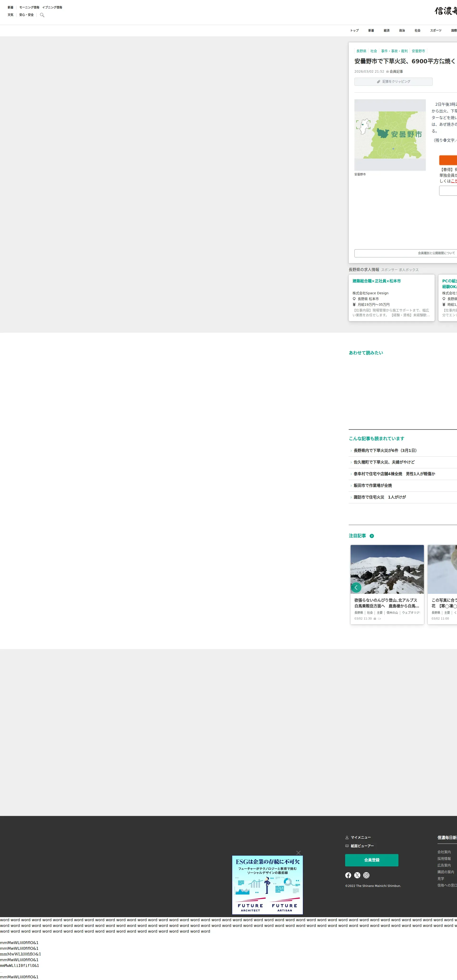Click the 安曇野市 map thumbnail
The image size is (457, 980).
(x=390, y=135)
